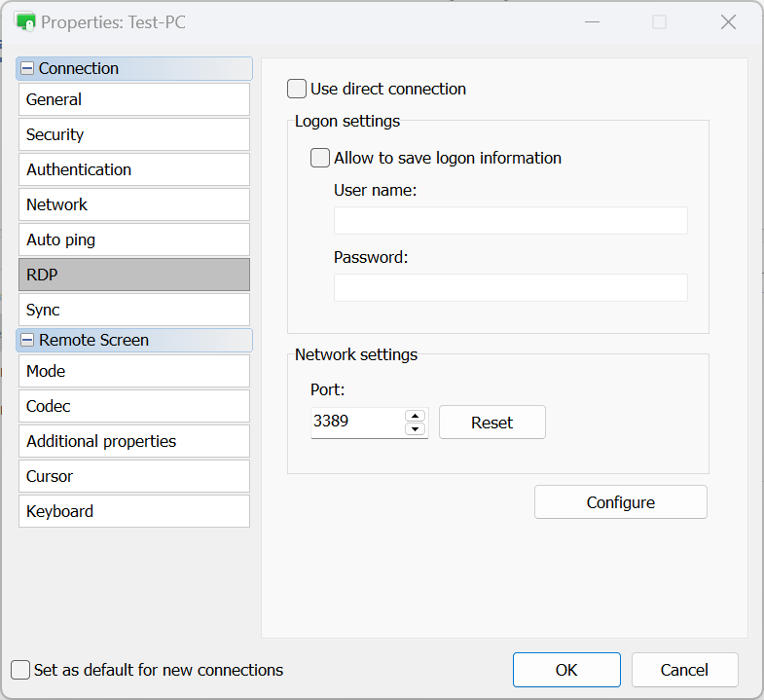Toggle Set as default for new connections

tap(20, 670)
